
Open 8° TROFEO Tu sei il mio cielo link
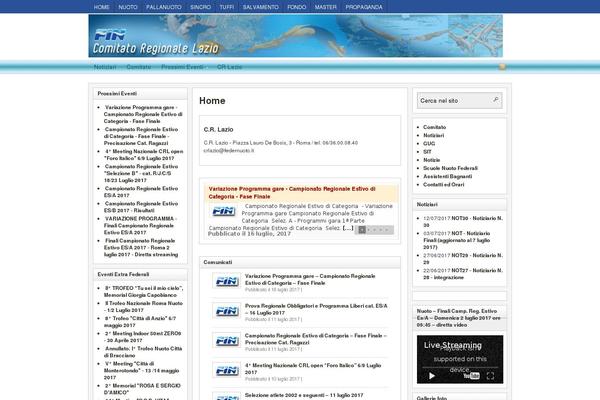point(143,292)
